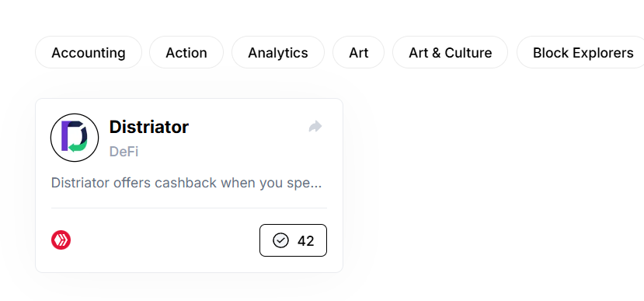Filter by the Action category
Image resolution: width=644 pixels, height=301 pixels.
click(x=186, y=52)
